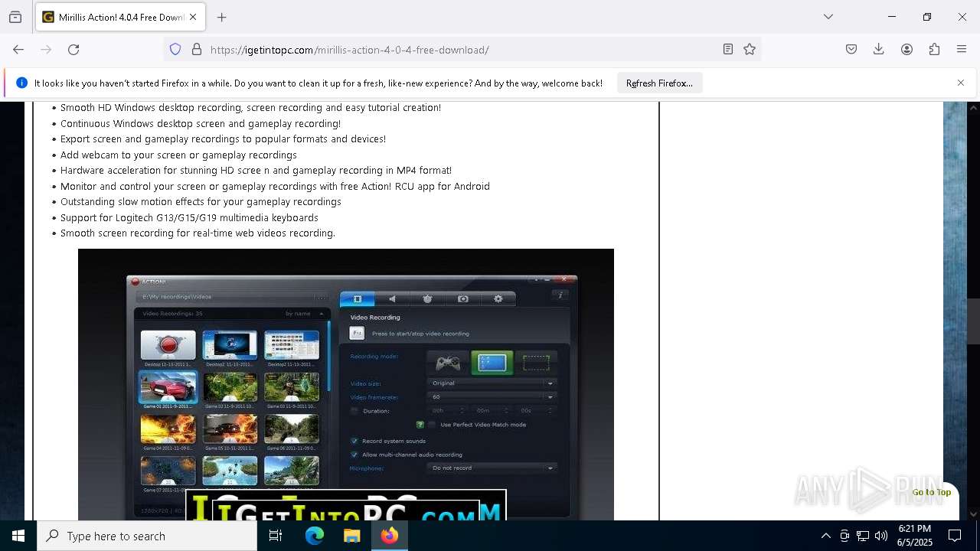
Task: Click the Action! software screenshot image
Action: pyautogui.click(x=346, y=384)
